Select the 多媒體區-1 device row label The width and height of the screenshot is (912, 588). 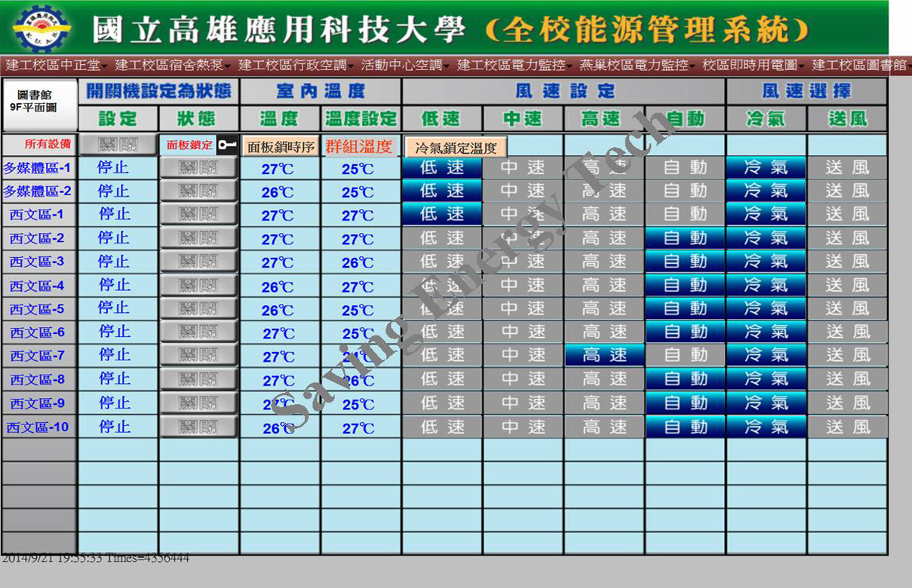[x=38, y=168]
